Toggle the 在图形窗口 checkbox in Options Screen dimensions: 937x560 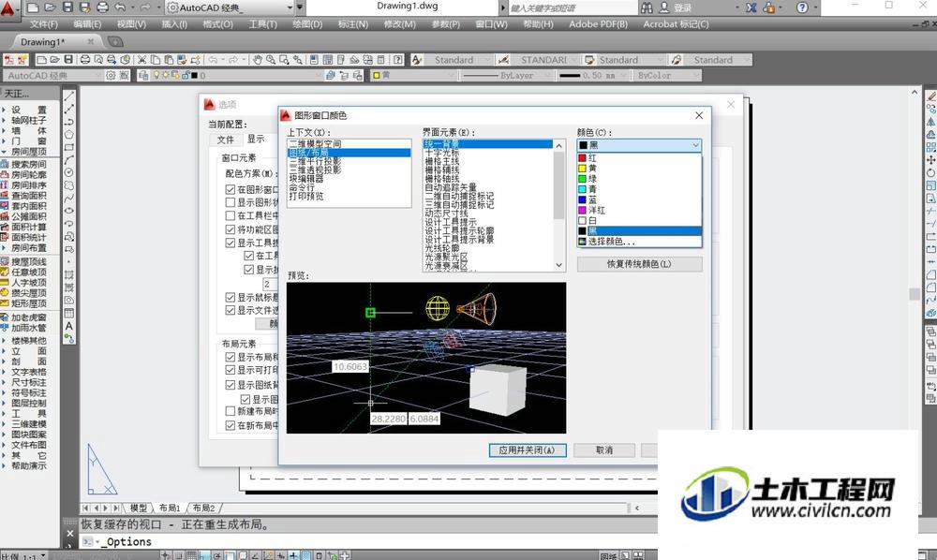(x=231, y=189)
